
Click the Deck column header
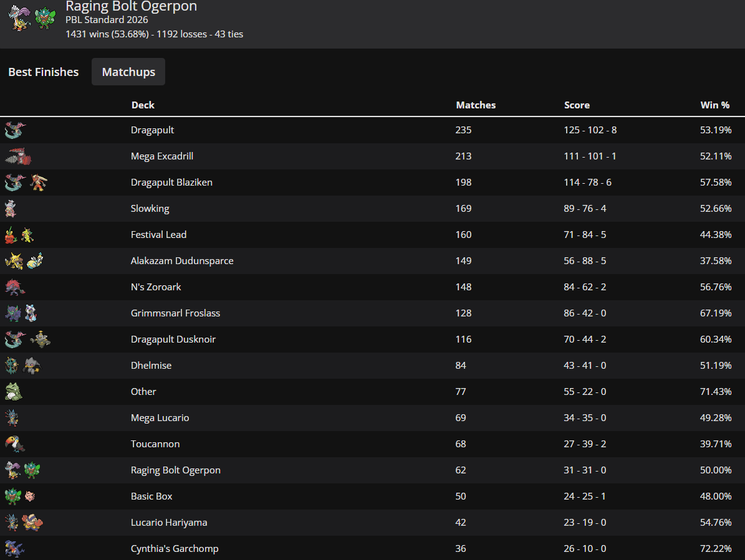point(143,105)
